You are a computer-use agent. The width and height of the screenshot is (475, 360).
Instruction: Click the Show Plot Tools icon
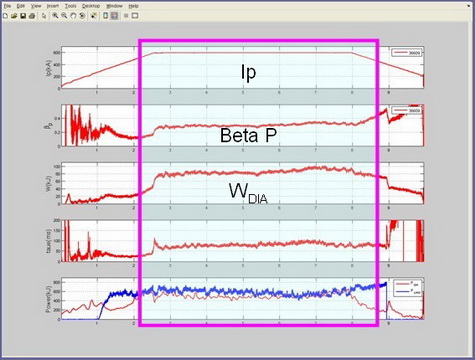pos(135,16)
